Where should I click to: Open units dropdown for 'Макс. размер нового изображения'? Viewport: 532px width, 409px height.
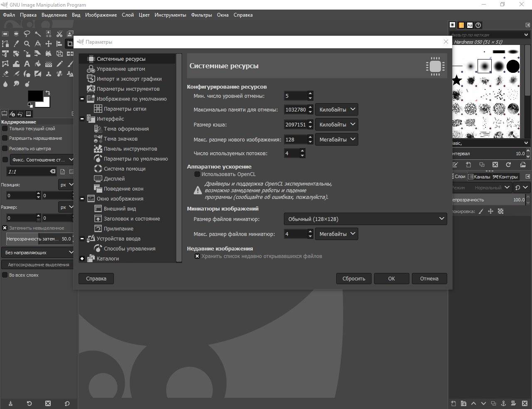tap(337, 139)
